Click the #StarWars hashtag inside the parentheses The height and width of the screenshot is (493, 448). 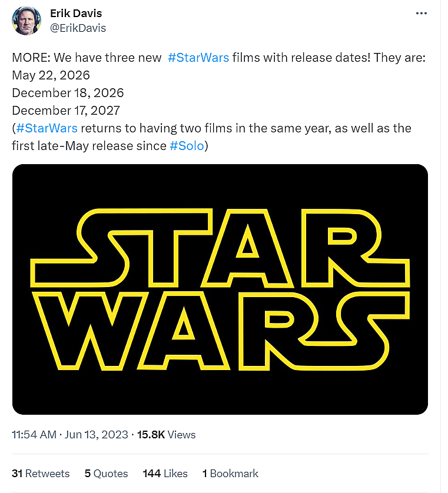(47, 128)
